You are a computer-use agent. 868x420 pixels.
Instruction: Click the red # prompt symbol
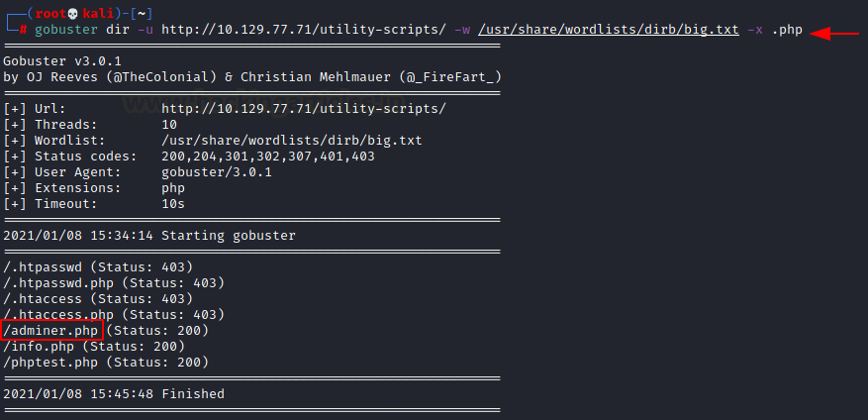click(x=23, y=30)
